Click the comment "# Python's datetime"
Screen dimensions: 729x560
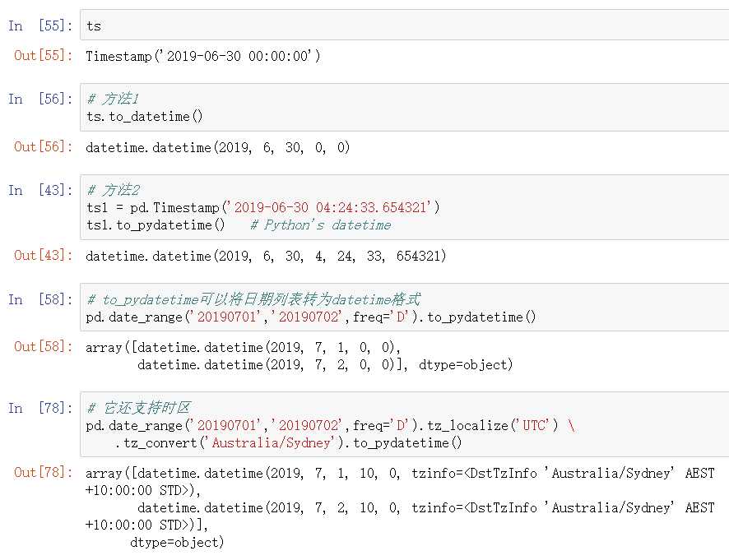[321, 225]
